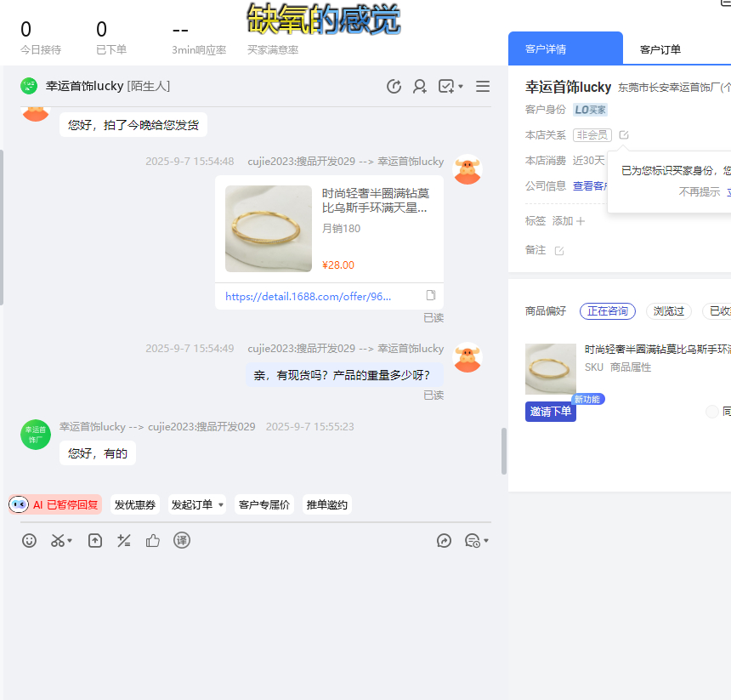Switch to the 客户订单 tab

[x=660, y=49]
